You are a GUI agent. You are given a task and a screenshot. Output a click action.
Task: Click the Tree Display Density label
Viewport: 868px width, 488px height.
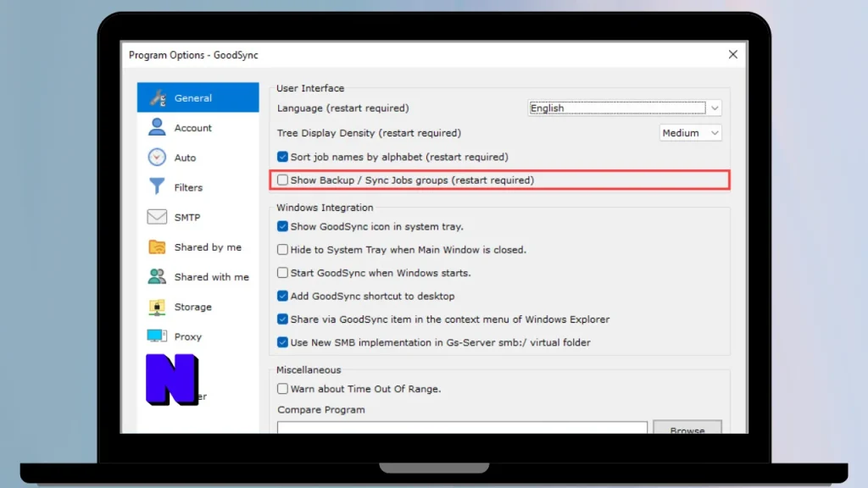(x=370, y=133)
